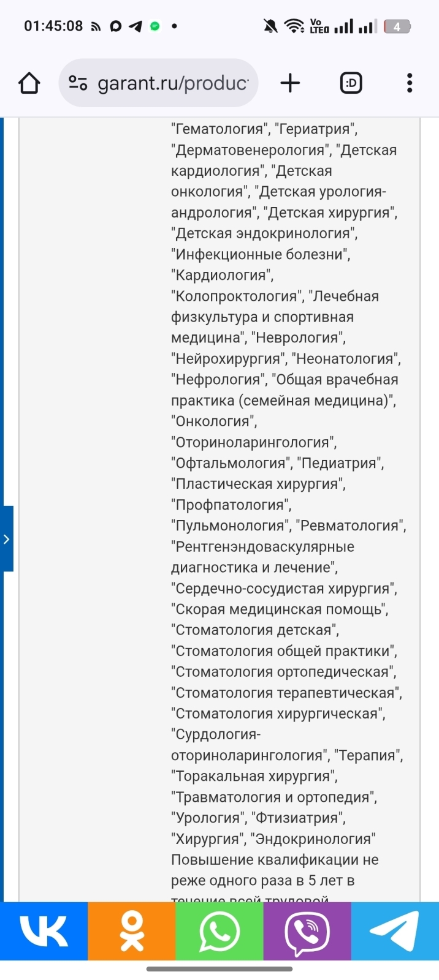Share the page via Telegram
The height and width of the screenshot is (980, 439).
click(x=395, y=931)
